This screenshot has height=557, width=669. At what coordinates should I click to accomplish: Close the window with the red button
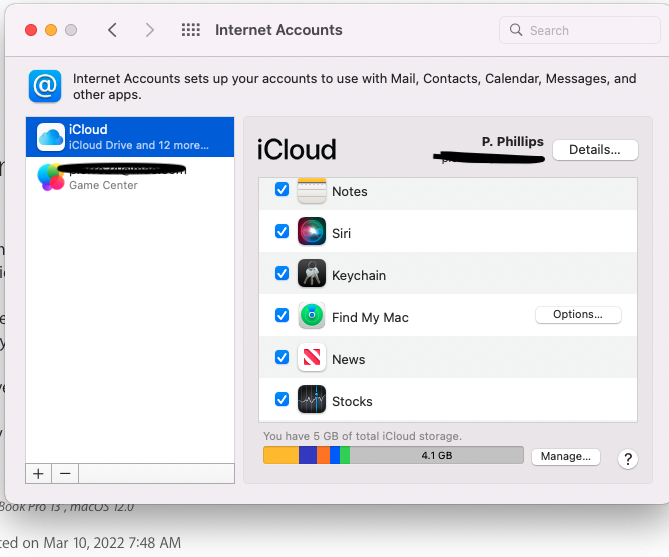pyautogui.click(x=31, y=30)
